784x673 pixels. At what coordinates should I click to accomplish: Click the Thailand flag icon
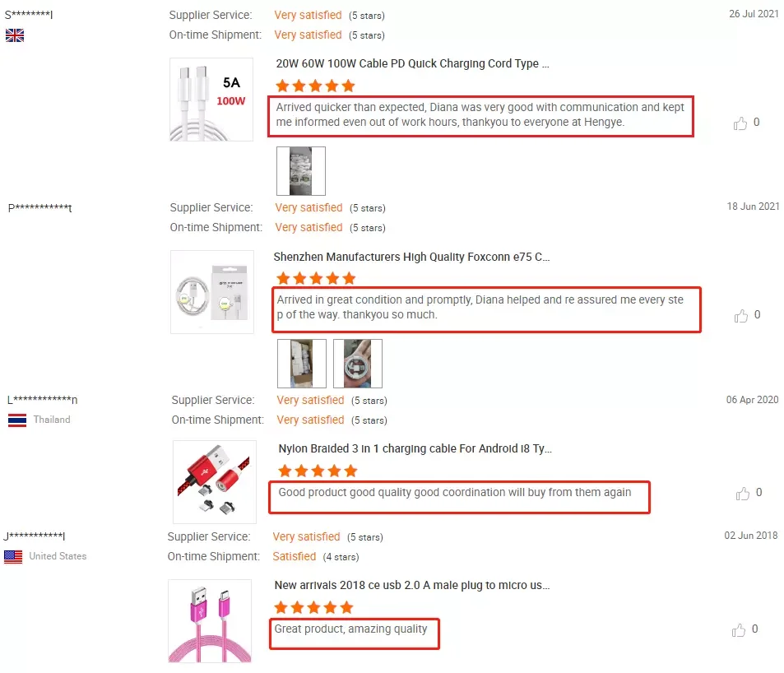[17, 420]
